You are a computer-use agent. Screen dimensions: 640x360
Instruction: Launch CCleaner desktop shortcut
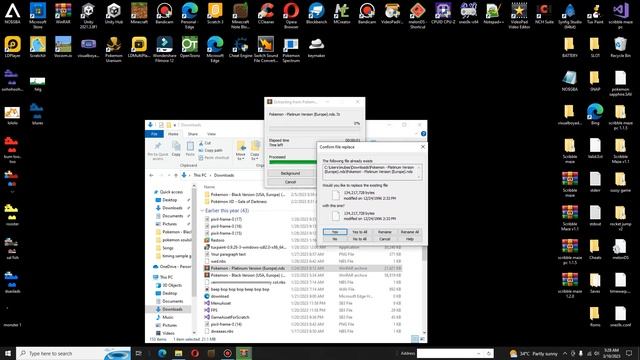(266, 13)
